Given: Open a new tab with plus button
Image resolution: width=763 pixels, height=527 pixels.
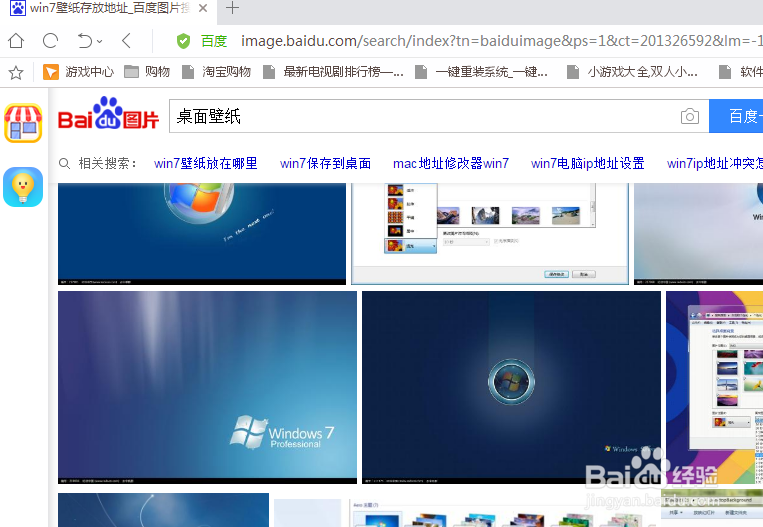Looking at the screenshot, I should (233, 8).
